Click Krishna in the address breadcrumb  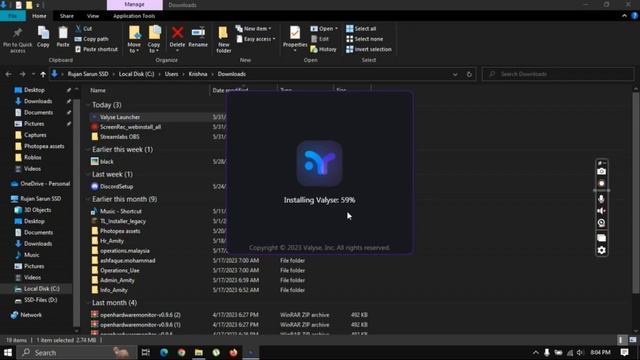(198, 74)
